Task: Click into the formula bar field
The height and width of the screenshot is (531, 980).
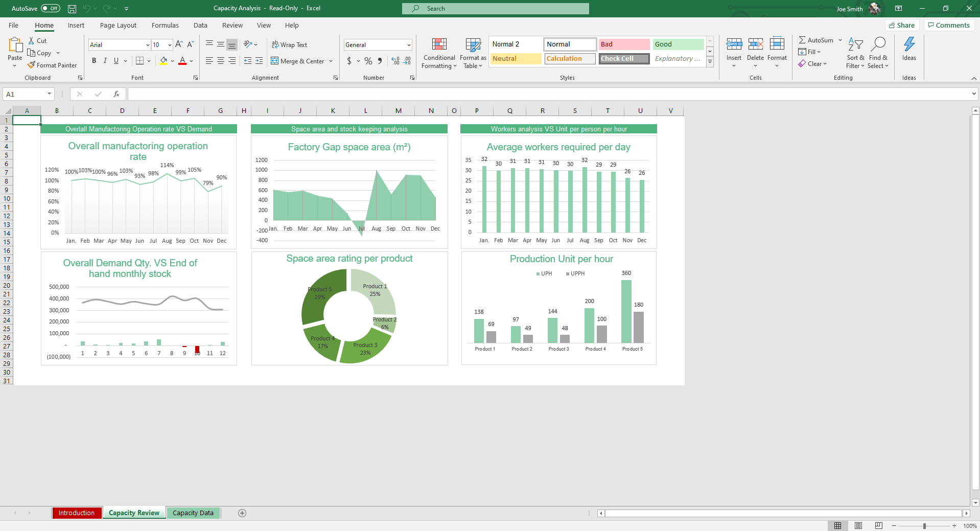Action: (547, 94)
